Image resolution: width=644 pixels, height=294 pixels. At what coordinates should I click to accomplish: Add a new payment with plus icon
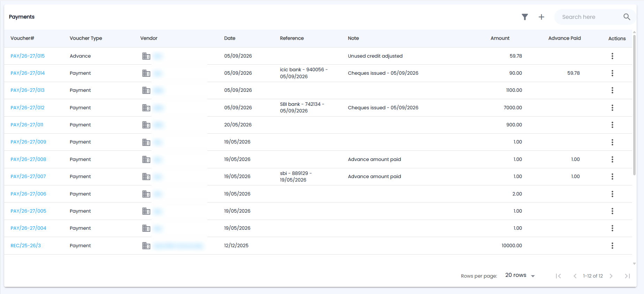pyautogui.click(x=541, y=17)
